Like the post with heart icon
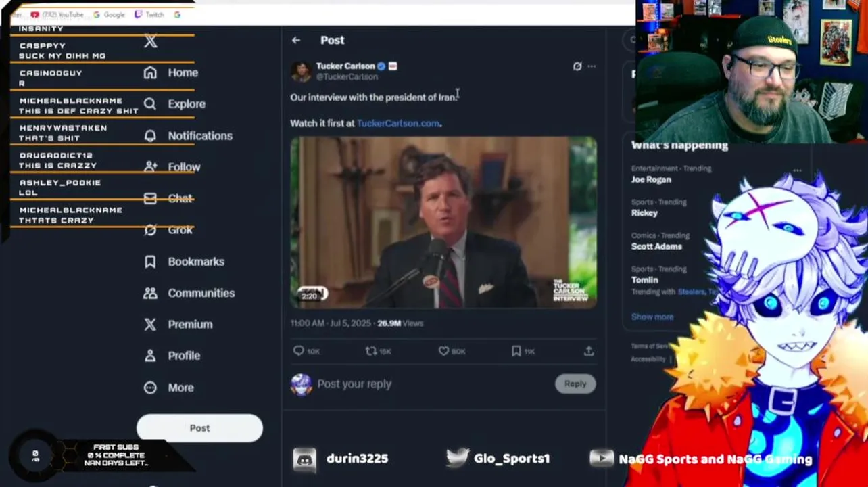This screenshot has height=487, width=868. point(443,350)
